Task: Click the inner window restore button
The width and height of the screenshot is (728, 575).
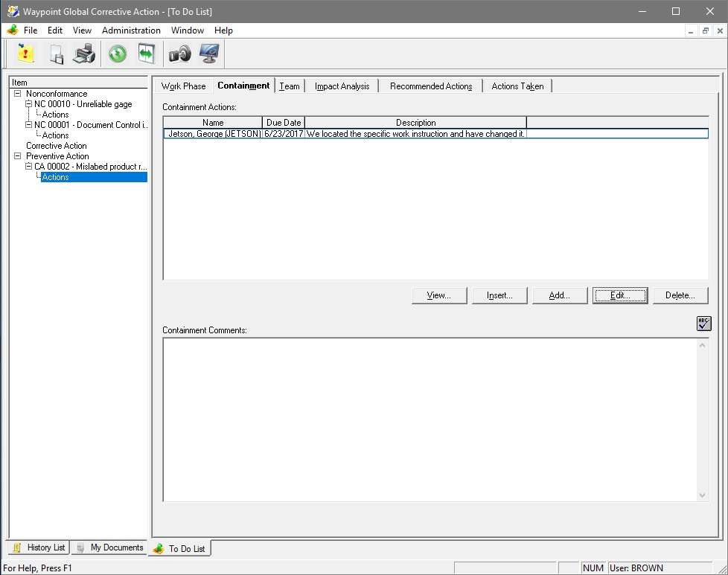Action: tap(705, 30)
